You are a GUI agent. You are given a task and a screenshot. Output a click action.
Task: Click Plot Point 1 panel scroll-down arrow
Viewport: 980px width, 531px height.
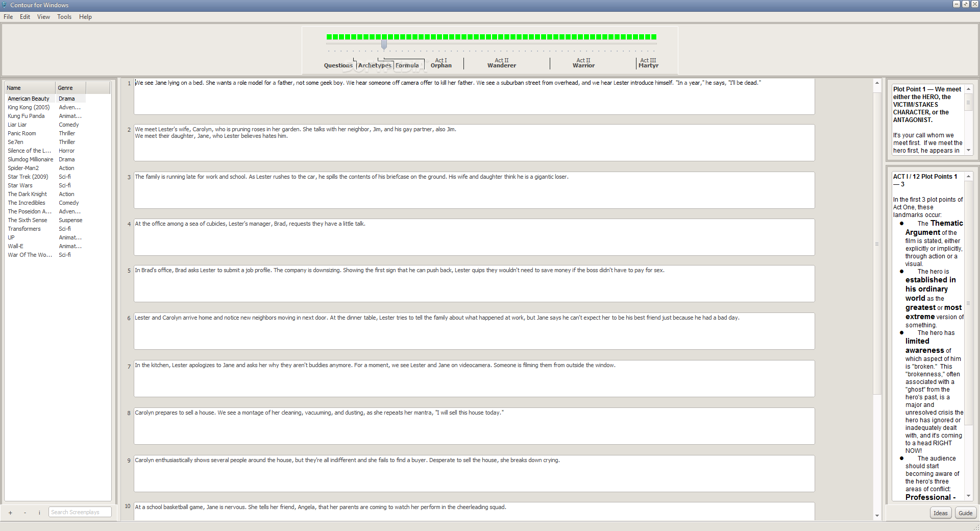coord(968,151)
